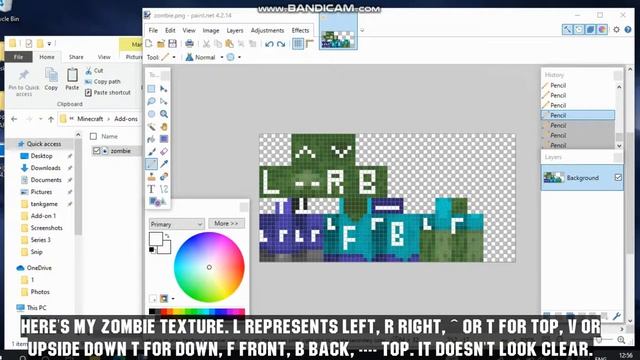Click Pin to Quick access button
Viewport: 640px width, 360px height.
(24, 83)
